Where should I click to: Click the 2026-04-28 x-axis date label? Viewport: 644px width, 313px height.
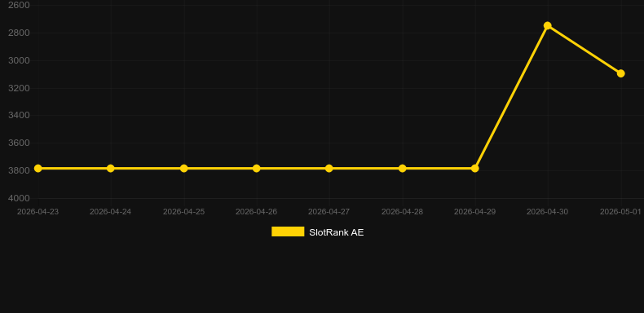point(402,212)
